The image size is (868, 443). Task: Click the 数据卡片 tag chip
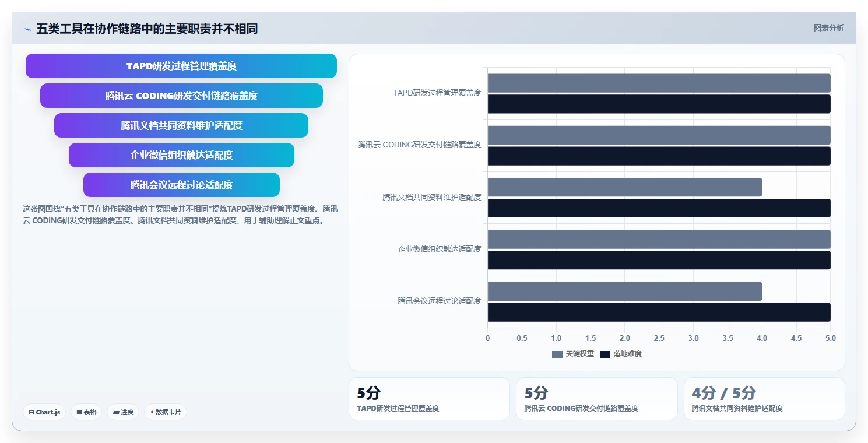(166, 412)
